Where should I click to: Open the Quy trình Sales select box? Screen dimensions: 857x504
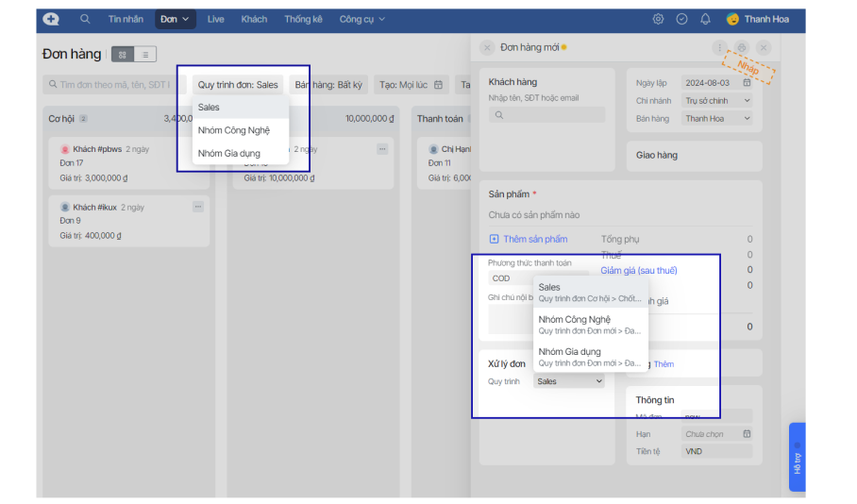(569, 381)
